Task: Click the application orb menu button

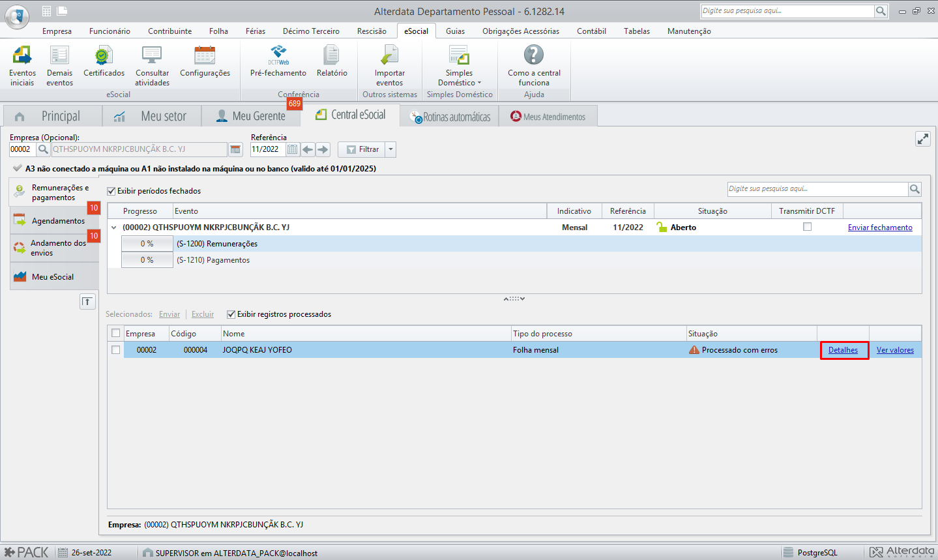Action: (x=17, y=16)
